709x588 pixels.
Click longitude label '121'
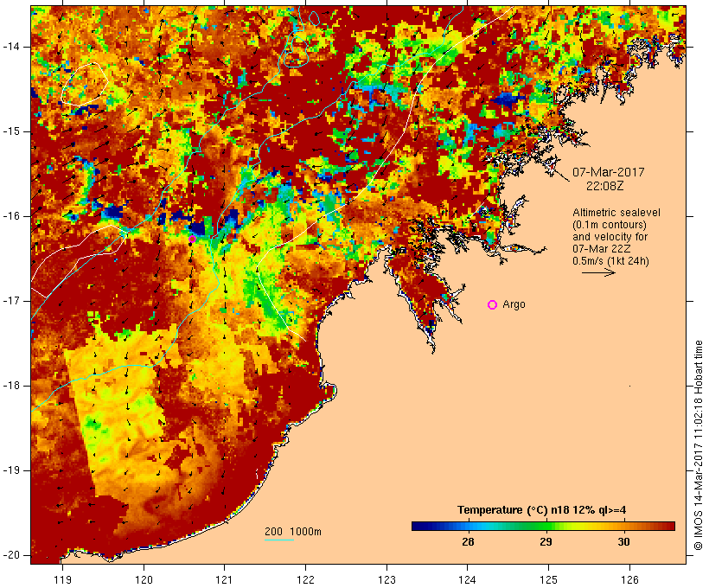point(224,579)
